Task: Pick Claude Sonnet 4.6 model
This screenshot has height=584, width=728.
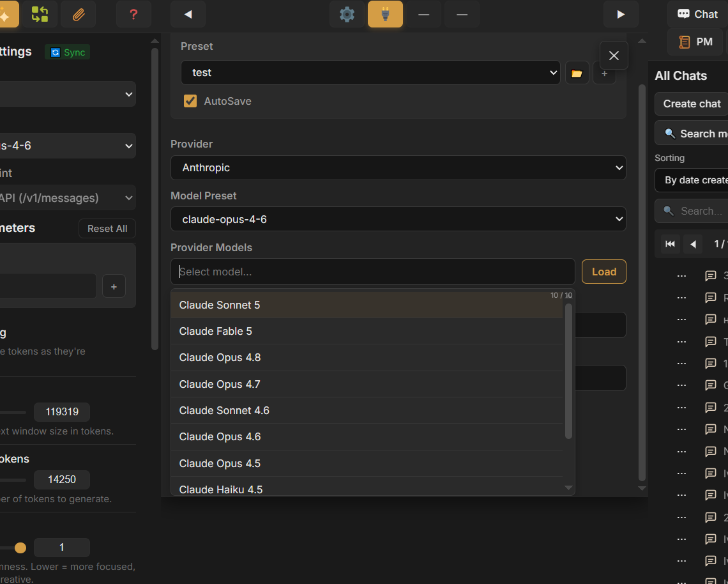Action: [x=367, y=411]
